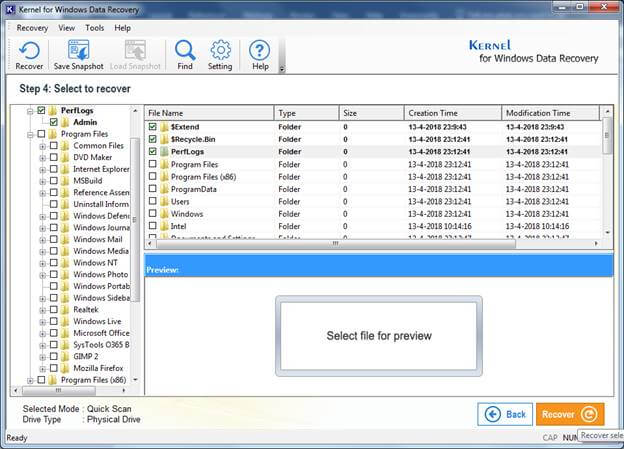Check the Windows folder checkbox in list
This screenshot has width=624, height=449.
[x=152, y=213]
